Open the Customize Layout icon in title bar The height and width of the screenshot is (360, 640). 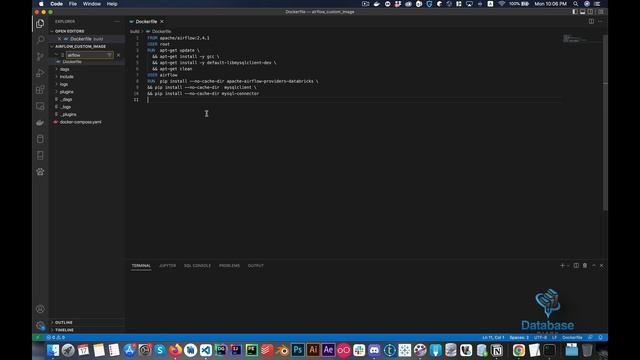point(600,12)
